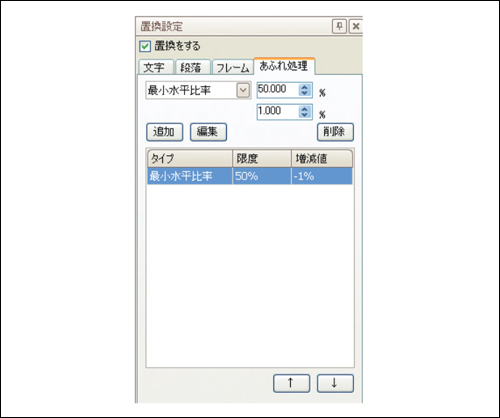Click the 削除 button

point(335,132)
